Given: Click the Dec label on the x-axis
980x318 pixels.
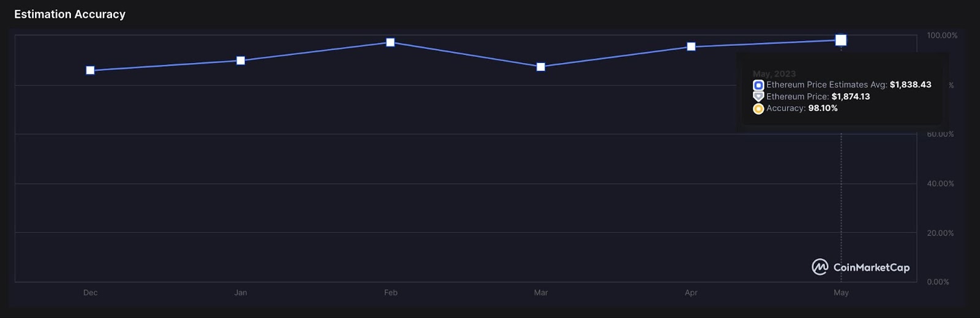Looking at the screenshot, I should pos(90,293).
